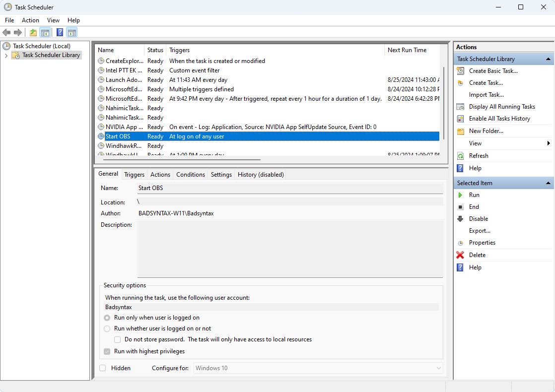The width and height of the screenshot is (555, 392).
Task: Switch to the Triggers tab
Action: tap(134, 174)
